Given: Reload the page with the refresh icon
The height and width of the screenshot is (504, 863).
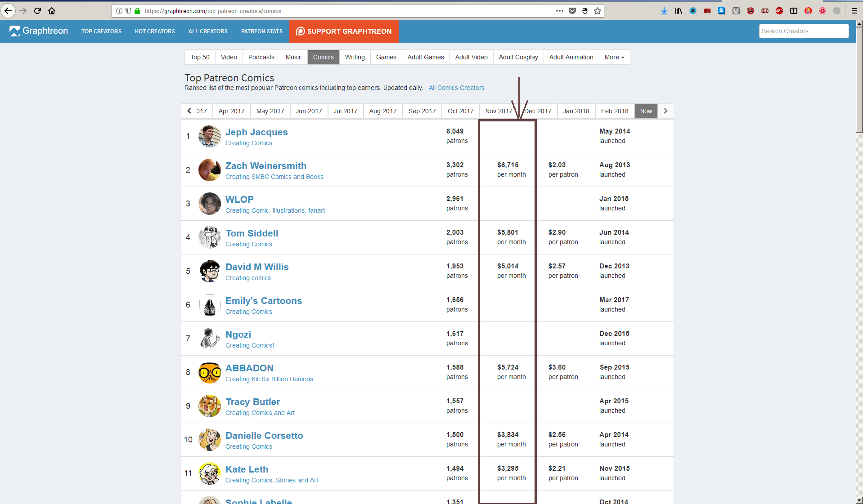Looking at the screenshot, I should [x=37, y=11].
